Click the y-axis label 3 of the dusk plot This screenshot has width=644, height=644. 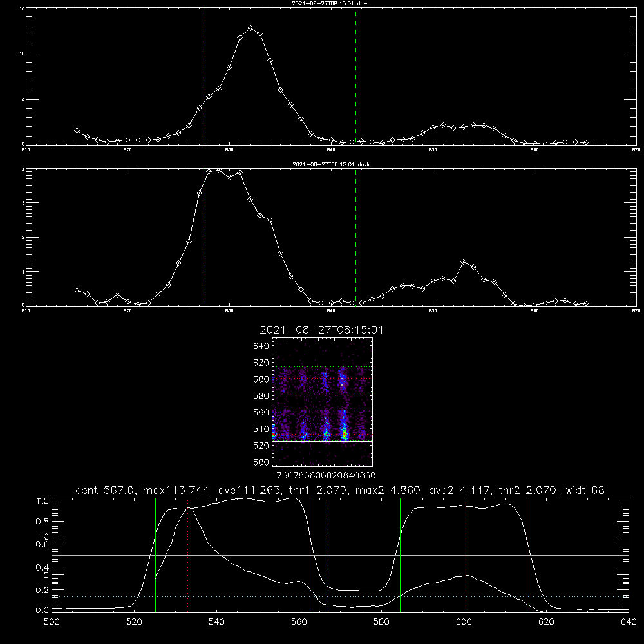click(x=23, y=203)
